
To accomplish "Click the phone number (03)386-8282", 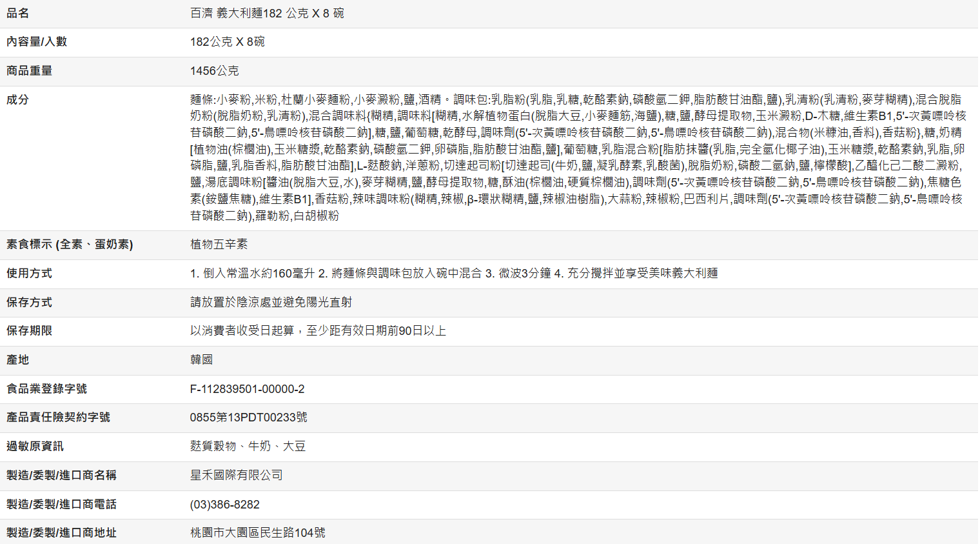I will 224,505.
